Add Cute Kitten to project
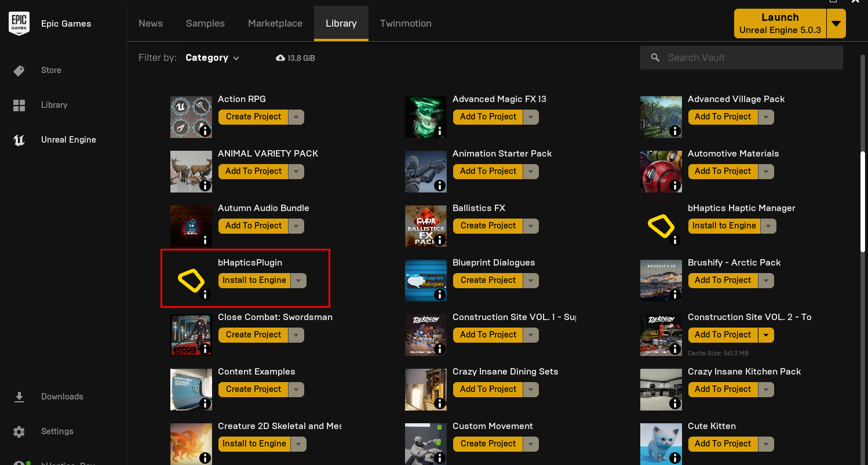The image size is (868, 465). tap(723, 444)
